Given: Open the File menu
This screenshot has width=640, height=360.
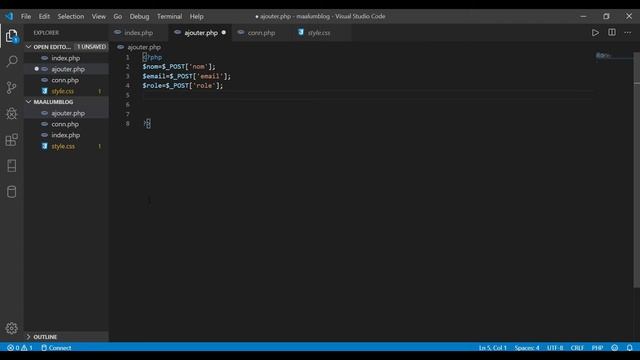Looking at the screenshot, I should [x=26, y=16].
